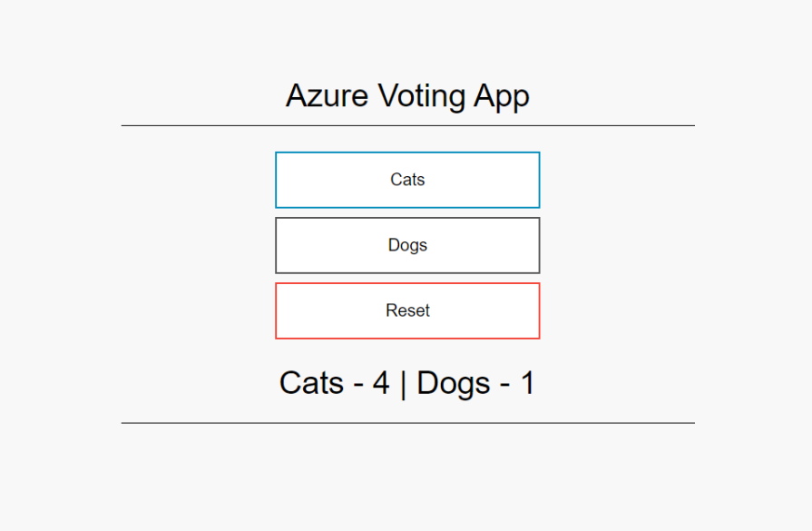Click the divider line below the results

click(407, 423)
